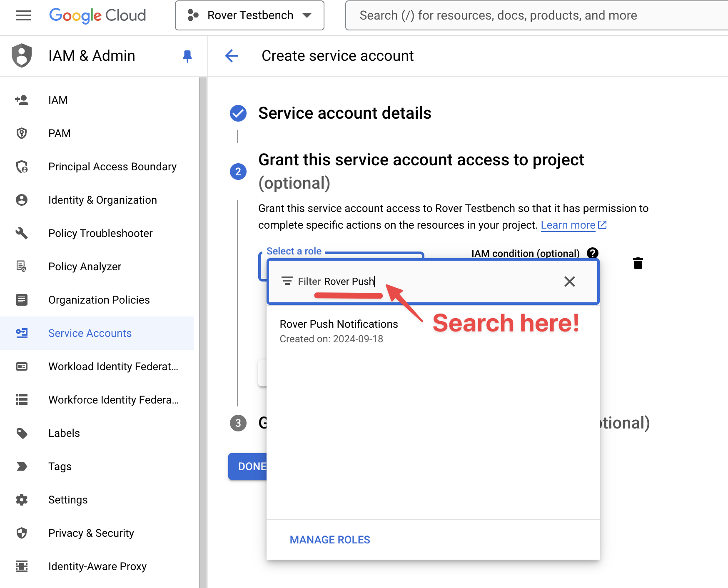Open the Settings page
The image size is (728, 588).
point(97,500)
